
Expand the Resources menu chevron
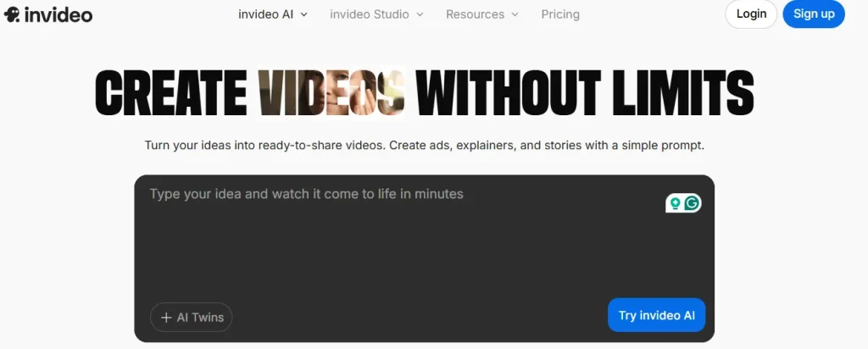coord(515,15)
